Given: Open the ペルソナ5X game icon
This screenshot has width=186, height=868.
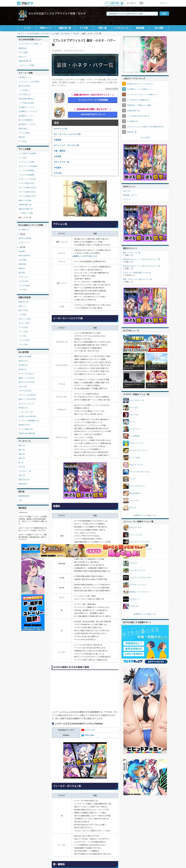Looking at the screenshot, I should 126,414.
